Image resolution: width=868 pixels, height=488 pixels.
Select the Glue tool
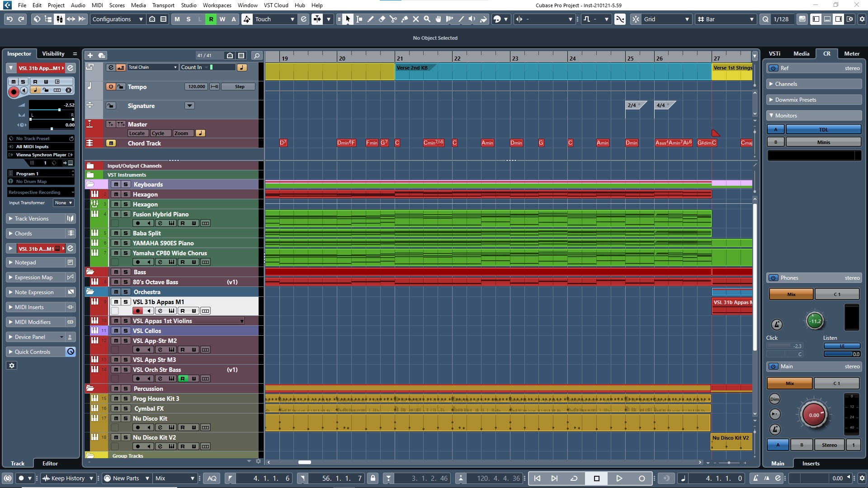click(x=405, y=19)
